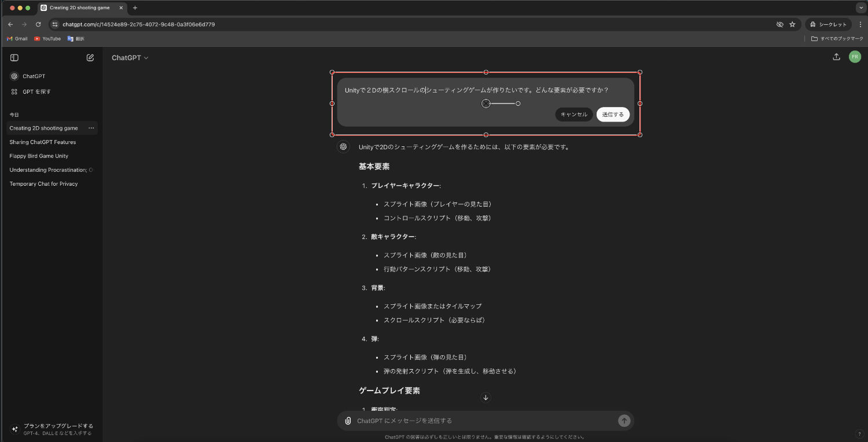Start a new chat with pencil icon

90,58
